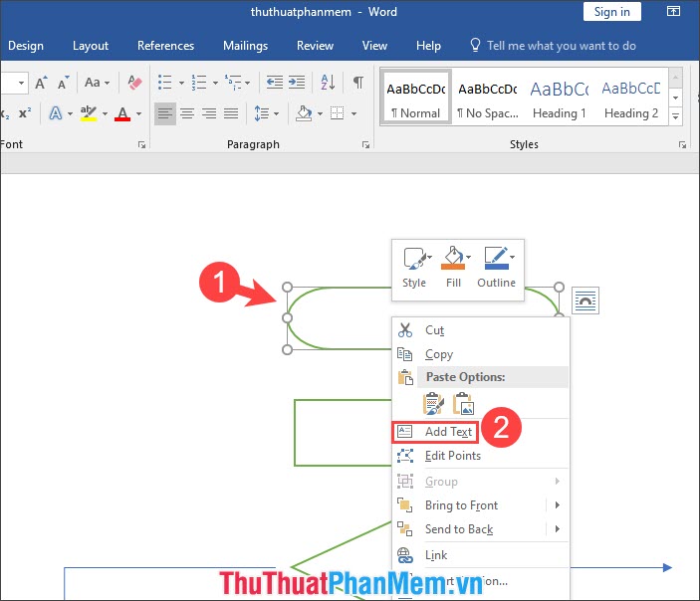
Task: Click the Clear All Formatting eraser icon
Action: 136,83
